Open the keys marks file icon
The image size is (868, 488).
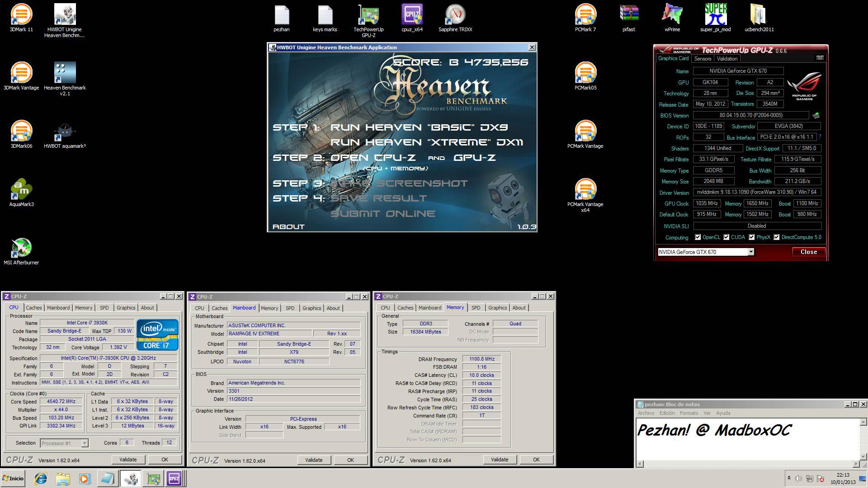coord(325,18)
